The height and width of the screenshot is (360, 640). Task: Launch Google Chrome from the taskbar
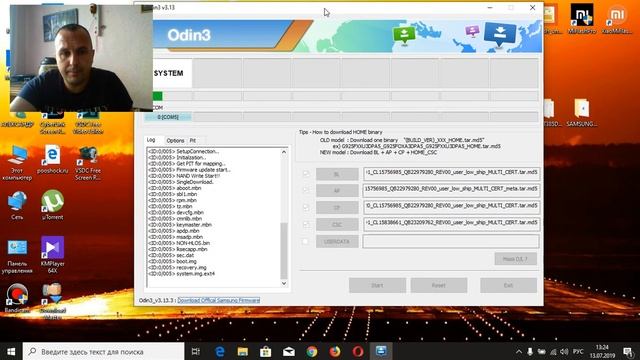tap(312, 351)
